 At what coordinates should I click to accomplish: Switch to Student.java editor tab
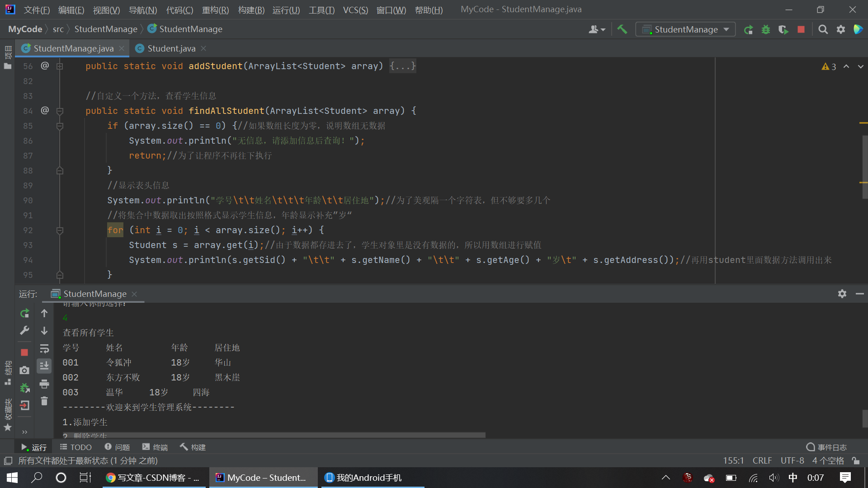[171, 48]
